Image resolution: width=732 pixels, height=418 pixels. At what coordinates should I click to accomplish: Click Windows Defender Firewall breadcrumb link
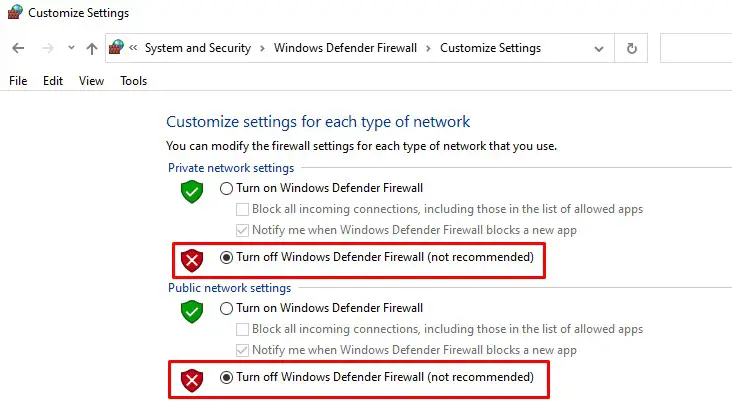(x=345, y=48)
